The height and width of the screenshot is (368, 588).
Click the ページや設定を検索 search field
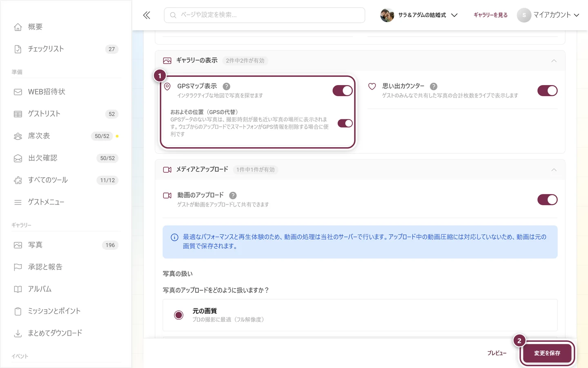tap(265, 15)
